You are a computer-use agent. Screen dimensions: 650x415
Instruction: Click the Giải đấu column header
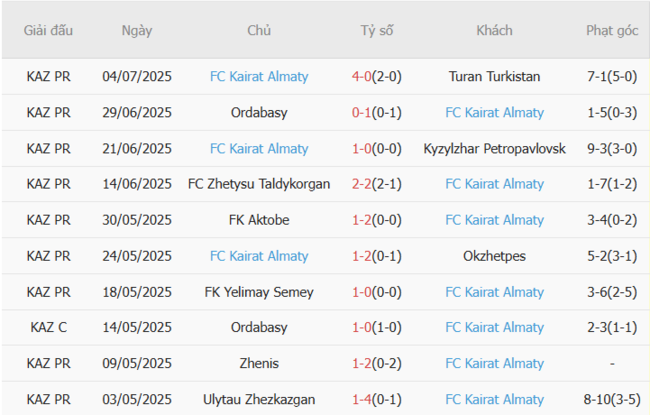click(x=49, y=31)
